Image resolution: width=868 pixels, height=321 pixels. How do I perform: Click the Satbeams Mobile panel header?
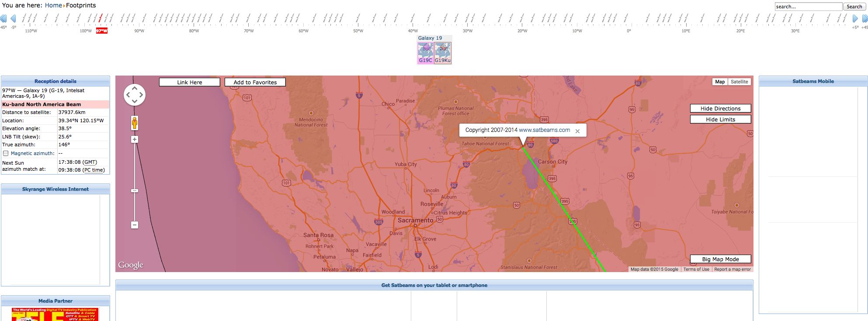[813, 81]
